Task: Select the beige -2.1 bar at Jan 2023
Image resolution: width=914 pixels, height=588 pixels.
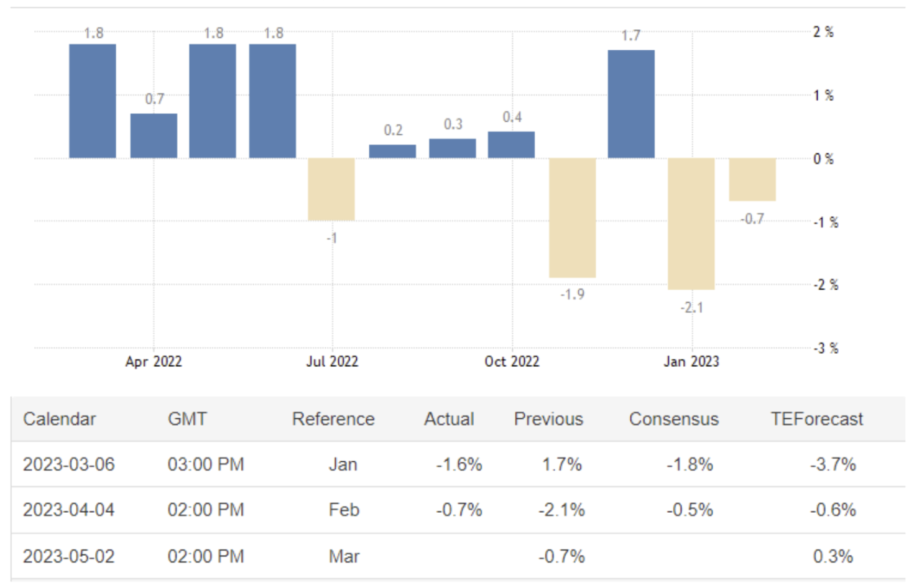Action: point(691,224)
